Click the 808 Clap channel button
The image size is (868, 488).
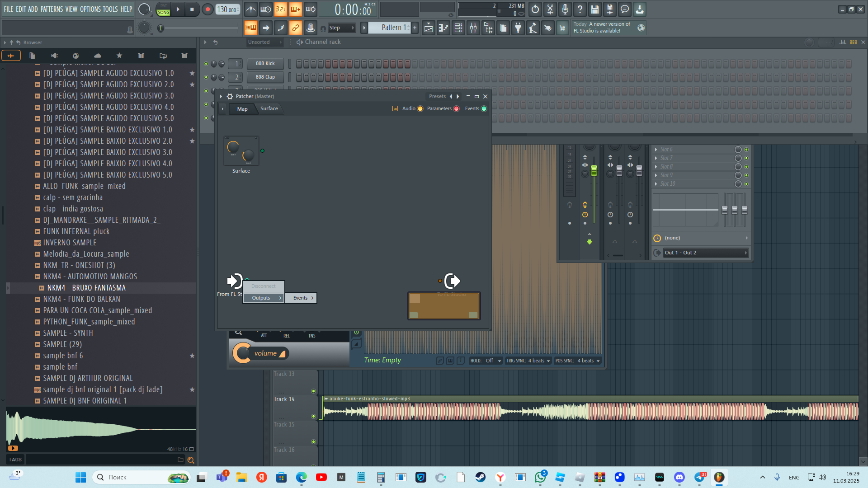pyautogui.click(x=265, y=77)
